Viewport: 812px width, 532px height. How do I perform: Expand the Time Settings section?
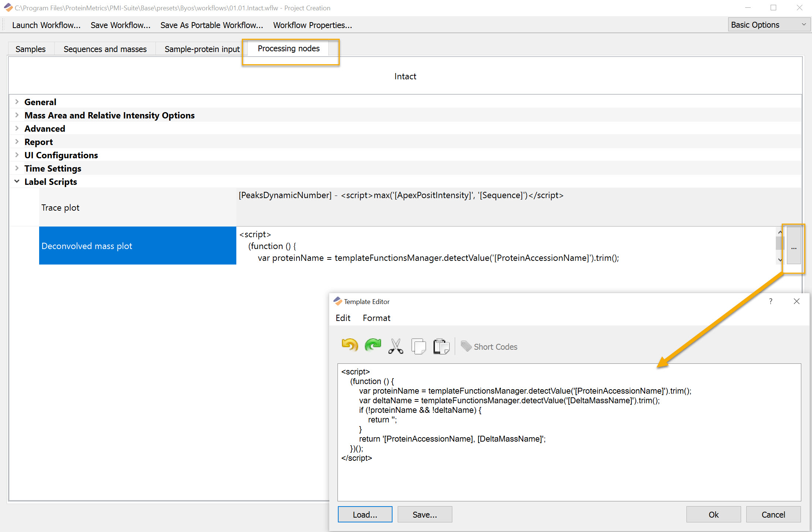point(17,168)
